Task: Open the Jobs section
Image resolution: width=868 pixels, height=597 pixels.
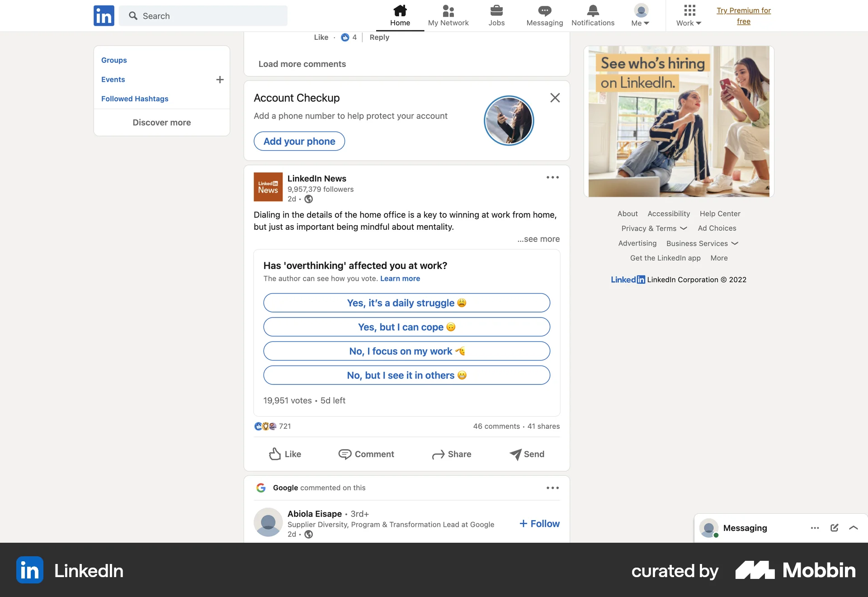Action: tap(496, 15)
